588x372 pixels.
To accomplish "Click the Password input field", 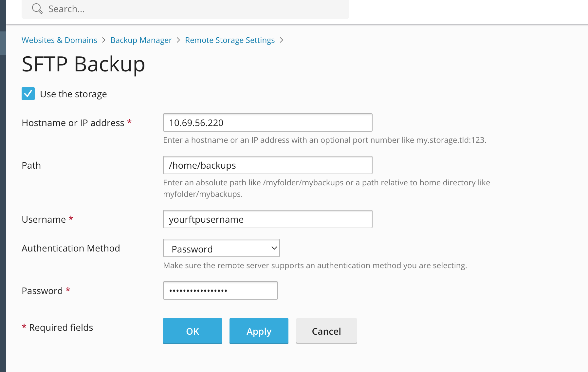I will 220,290.
